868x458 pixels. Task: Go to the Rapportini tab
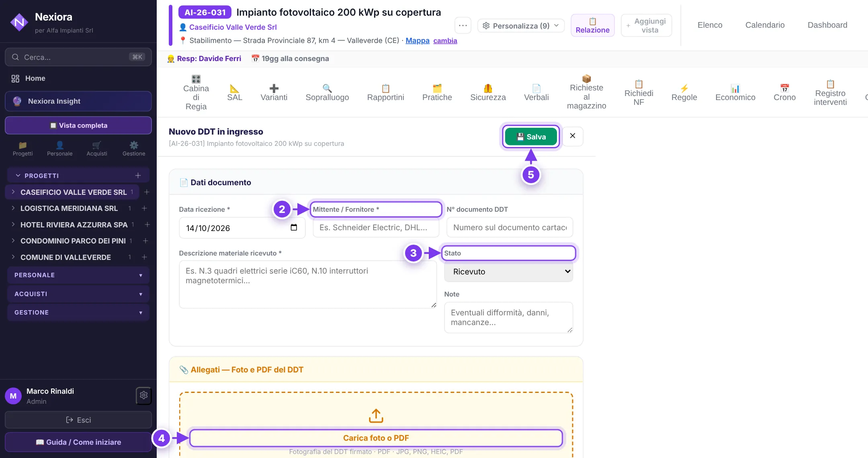[x=386, y=93]
